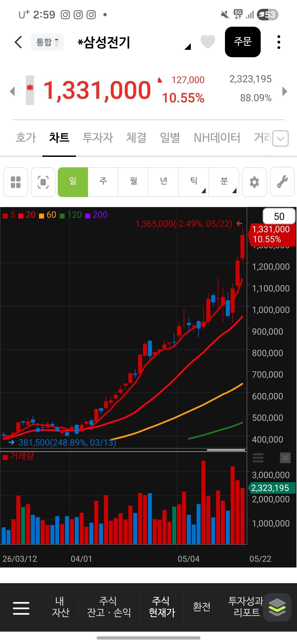Switch to the 호가 tab

coord(26,137)
